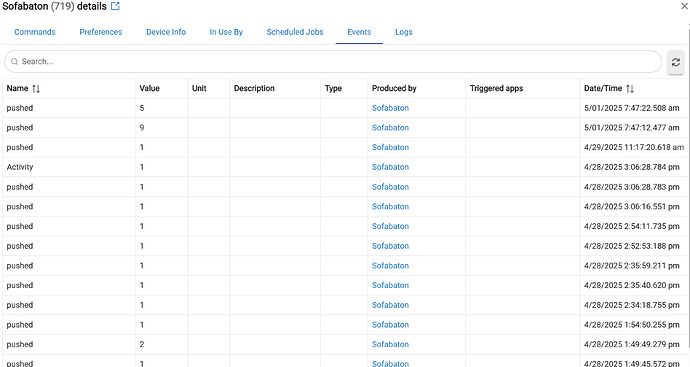Switch to the Commands tab
Image resolution: width=690 pixels, height=367 pixels.
[35, 32]
